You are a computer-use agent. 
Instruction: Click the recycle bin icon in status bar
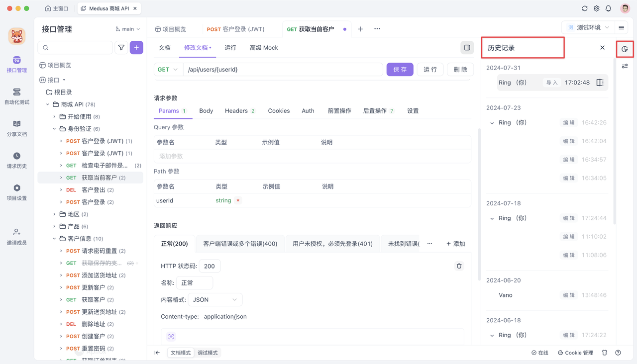point(605,353)
